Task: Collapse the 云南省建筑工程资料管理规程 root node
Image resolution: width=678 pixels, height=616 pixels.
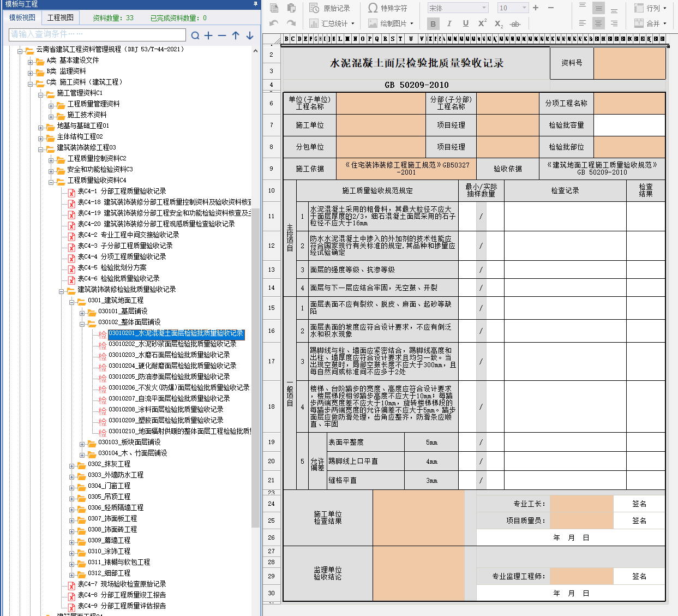Action: (x=20, y=51)
